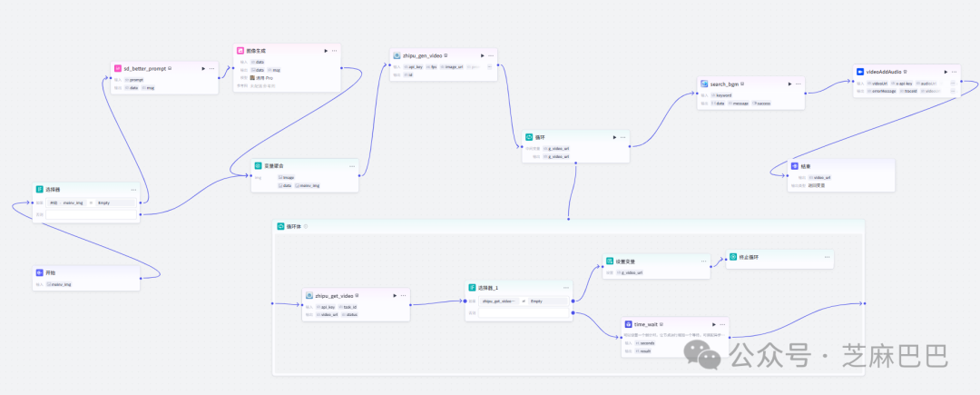Open 终止循环 node more options

827,257
